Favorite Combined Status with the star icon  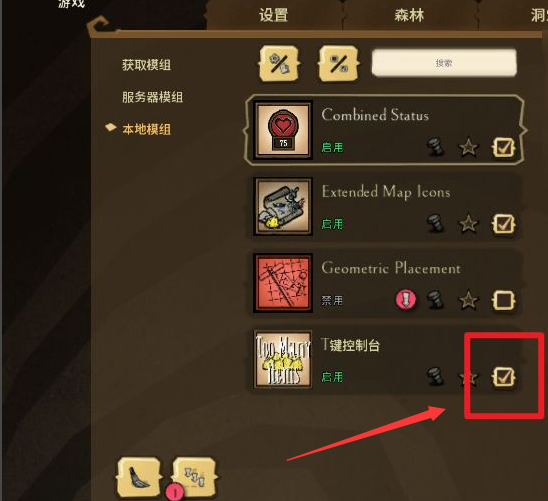tap(468, 147)
